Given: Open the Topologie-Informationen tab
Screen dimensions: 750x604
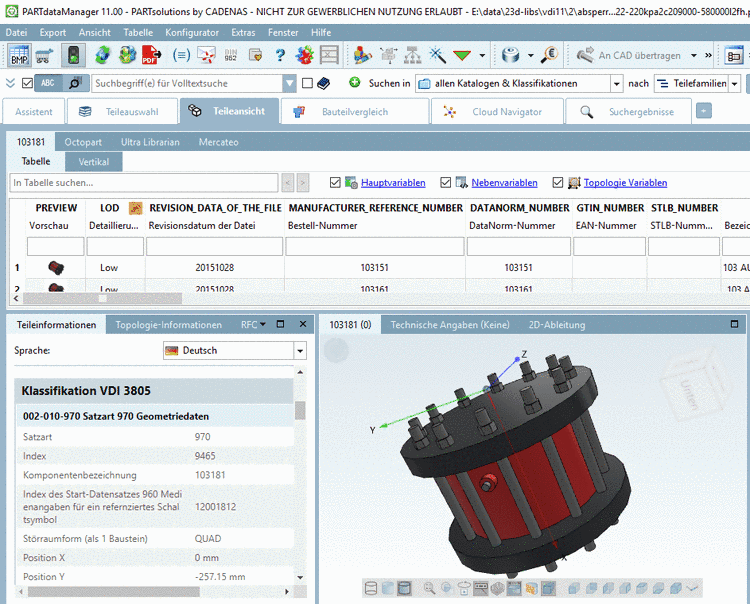Looking at the screenshot, I should click(x=168, y=325).
